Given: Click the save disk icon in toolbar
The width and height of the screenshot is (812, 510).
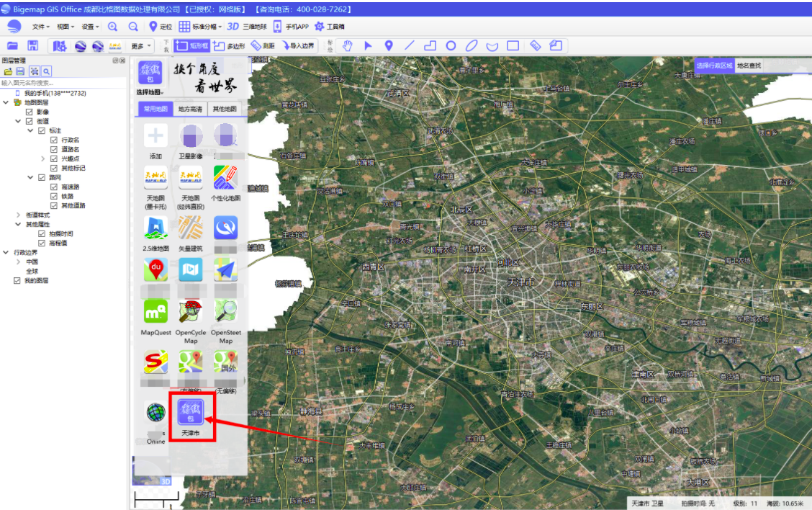Looking at the screenshot, I should click(32, 45).
